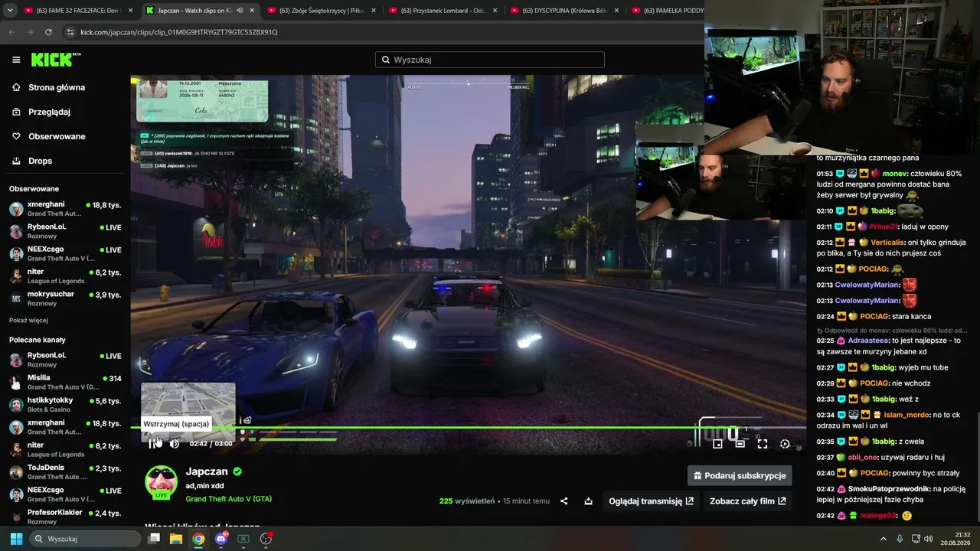This screenshot has width=980, height=551.
Task: Open the system tray volume icon
Action: click(x=929, y=539)
